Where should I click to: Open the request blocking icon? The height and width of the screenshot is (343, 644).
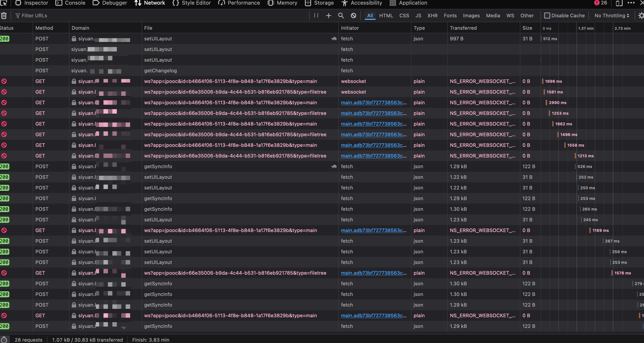point(354,16)
